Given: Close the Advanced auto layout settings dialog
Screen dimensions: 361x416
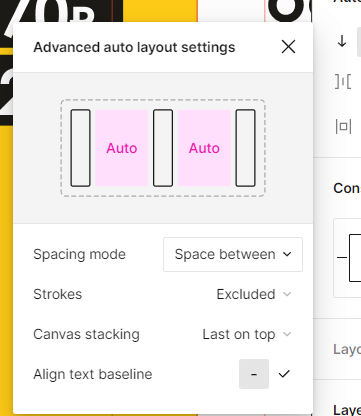Looking at the screenshot, I should pyautogui.click(x=288, y=47).
